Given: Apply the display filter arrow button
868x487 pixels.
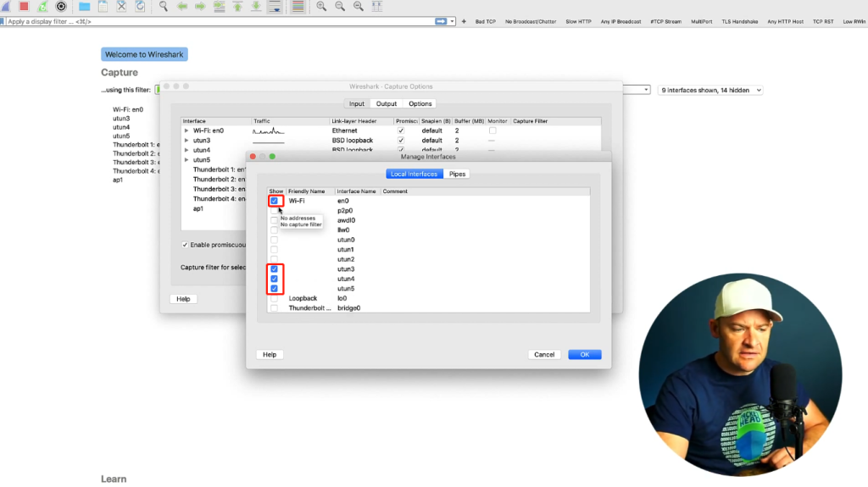Looking at the screenshot, I should [441, 21].
